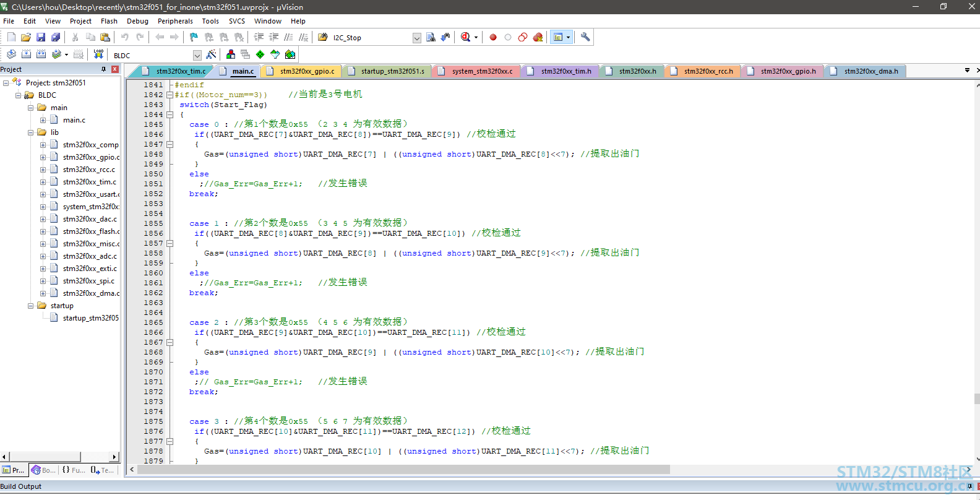Toggle enable/disable all breakpoints icon
Viewport: 980px width, 500px height.
pos(523,37)
